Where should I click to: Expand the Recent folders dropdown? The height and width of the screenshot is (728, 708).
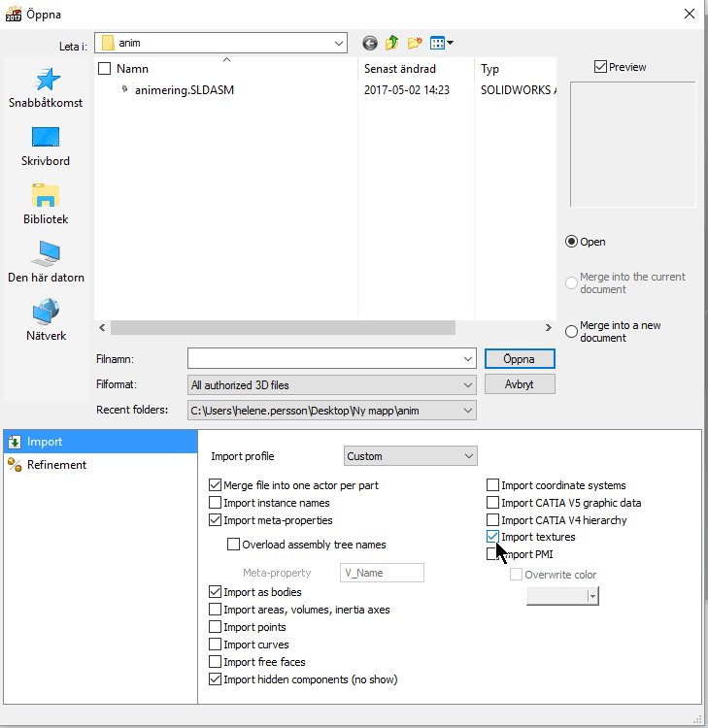click(x=468, y=411)
